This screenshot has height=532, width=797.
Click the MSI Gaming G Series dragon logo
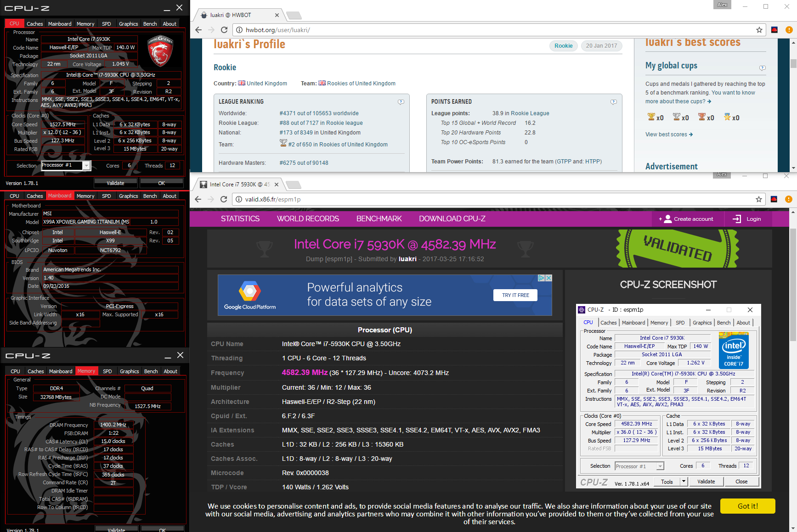(x=160, y=51)
